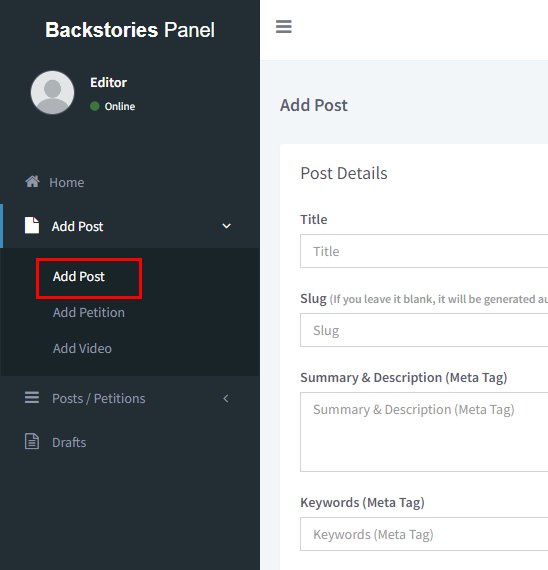The image size is (548, 570).
Task: Focus the Keywords (Meta Tag) field
Action: (424, 534)
